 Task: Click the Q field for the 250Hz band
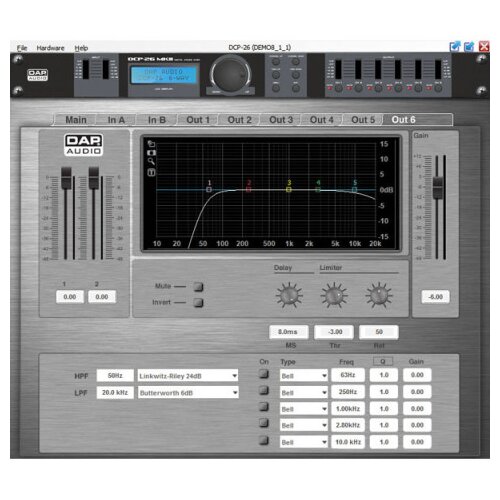[384, 392]
